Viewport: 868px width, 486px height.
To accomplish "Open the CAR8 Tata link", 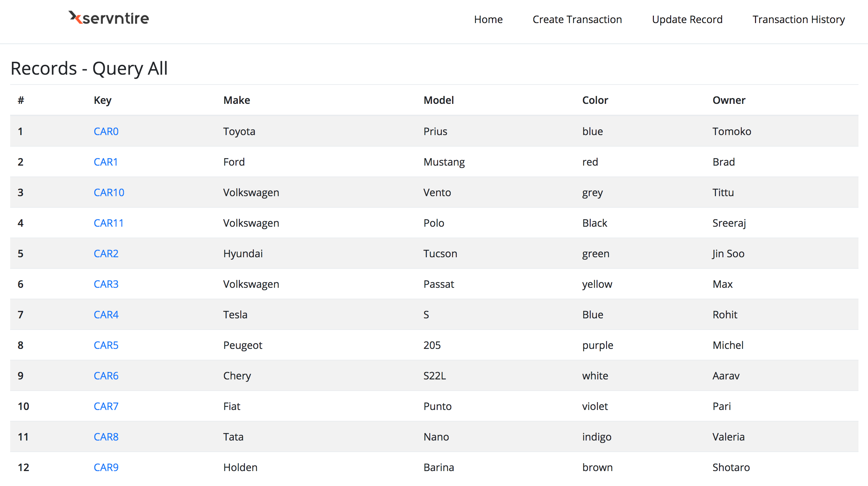I will (106, 437).
